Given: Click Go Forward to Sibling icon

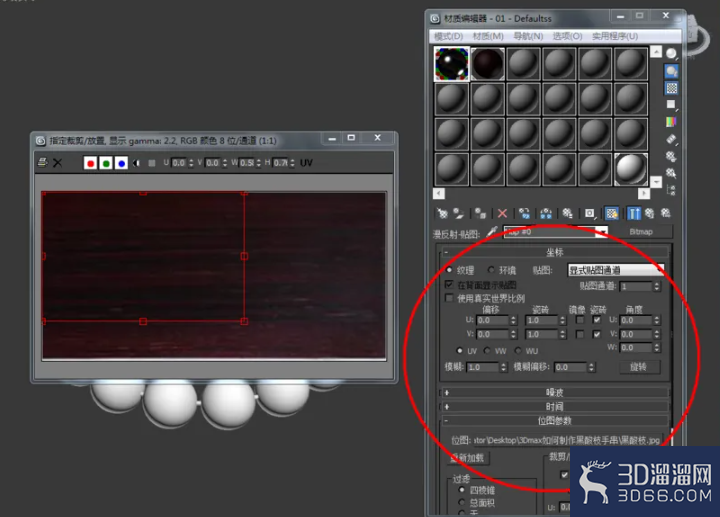Looking at the screenshot, I should point(665,213).
